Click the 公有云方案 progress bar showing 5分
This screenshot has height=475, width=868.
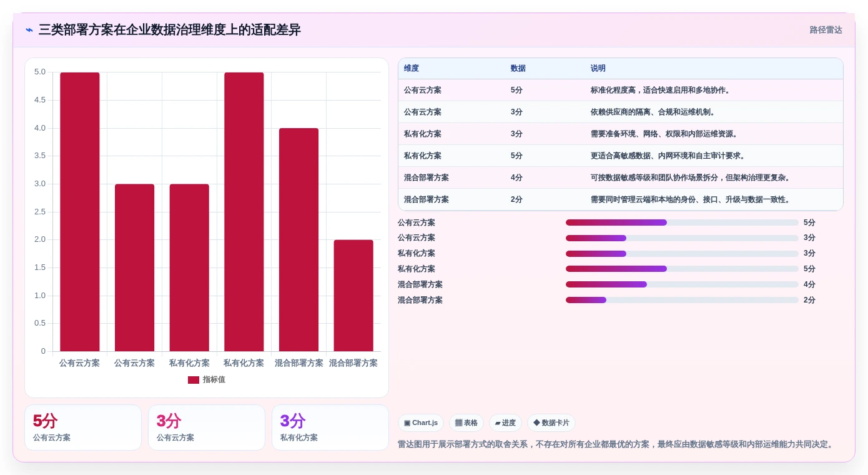tap(682, 222)
